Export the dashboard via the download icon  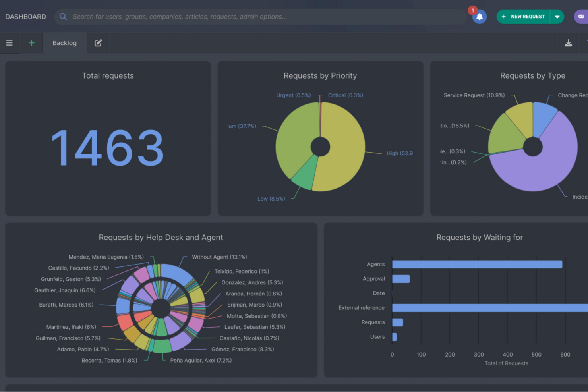tap(568, 43)
